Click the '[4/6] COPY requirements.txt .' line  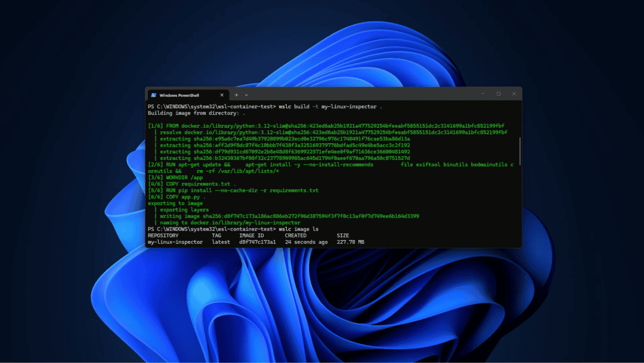click(x=192, y=184)
